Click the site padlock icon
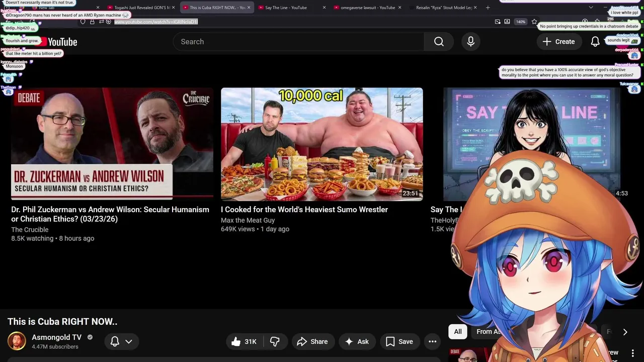The height and width of the screenshot is (362, 644). [92, 22]
